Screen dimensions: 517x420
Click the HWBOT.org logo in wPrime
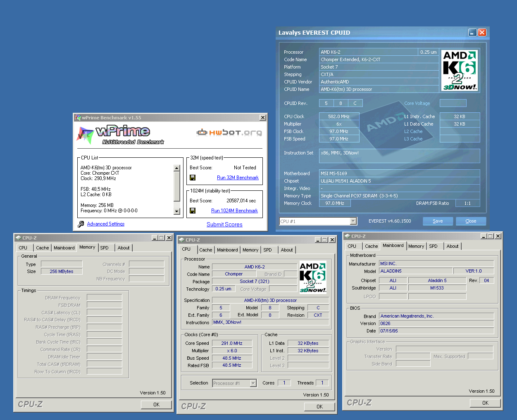(229, 132)
